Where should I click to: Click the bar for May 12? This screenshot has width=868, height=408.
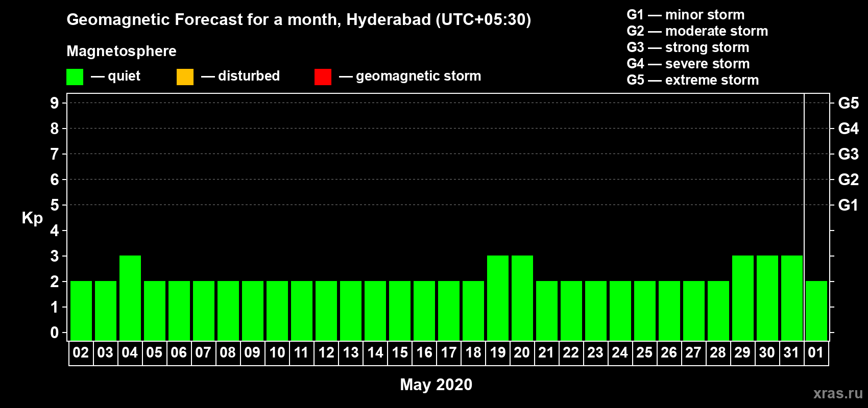(326, 311)
